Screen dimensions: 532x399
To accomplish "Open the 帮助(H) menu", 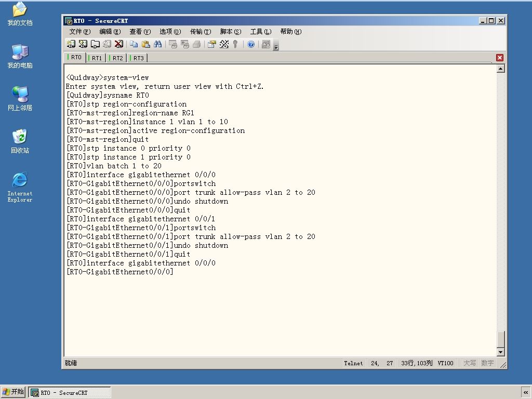I will pos(291,32).
